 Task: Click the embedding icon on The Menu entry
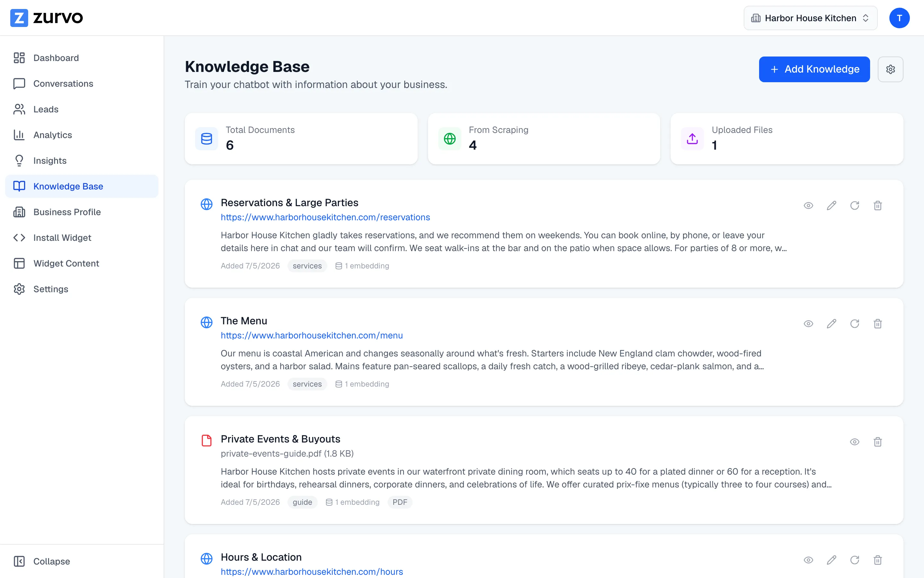(x=339, y=384)
